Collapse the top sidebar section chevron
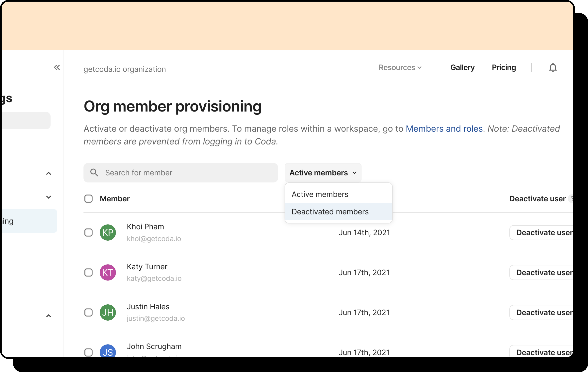This screenshot has width=588, height=372. click(49, 173)
